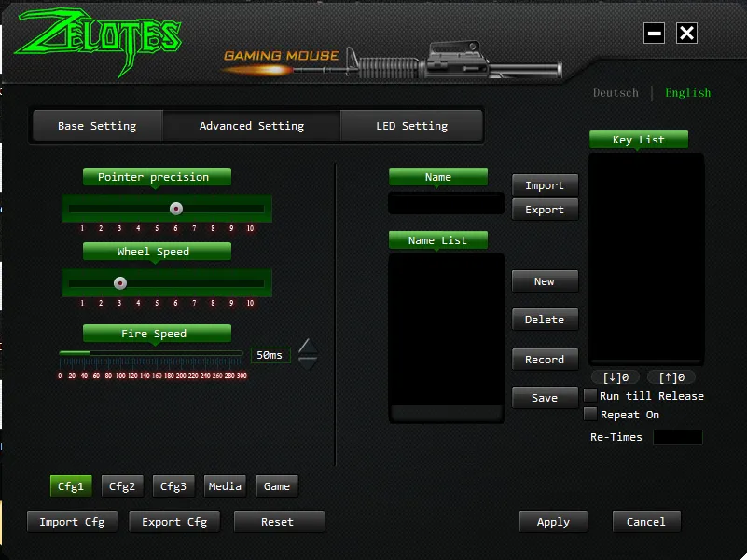
Task: Decrease Fire Speed with the down arrow
Action: (x=308, y=363)
